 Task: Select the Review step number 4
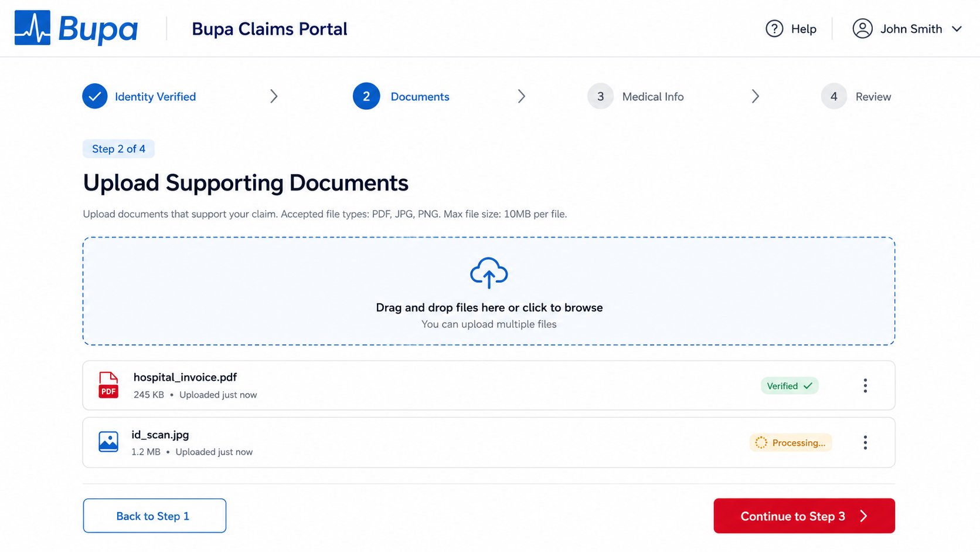(x=833, y=96)
